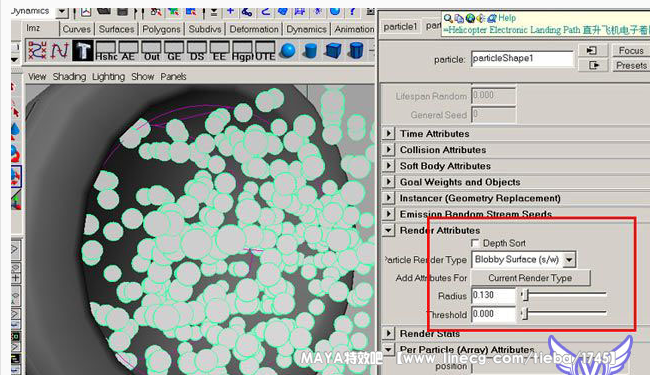Click the GE shelf script icon
Image resolution: width=650 pixels, height=375 pixels.
(x=174, y=51)
